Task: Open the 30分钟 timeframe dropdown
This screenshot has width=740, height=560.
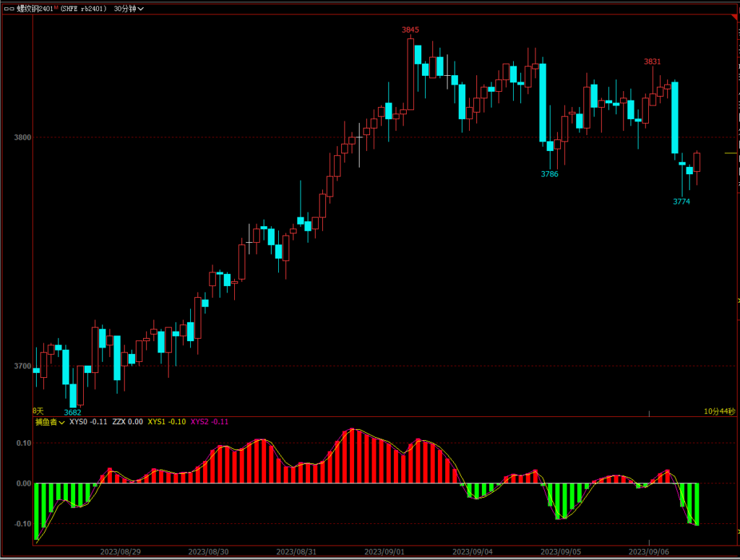Action: pyautogui.click(x=129, y=9)
